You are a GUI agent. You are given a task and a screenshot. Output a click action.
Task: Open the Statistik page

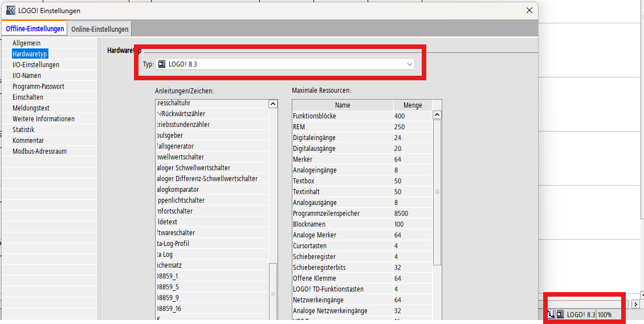(x=23, y=130)
